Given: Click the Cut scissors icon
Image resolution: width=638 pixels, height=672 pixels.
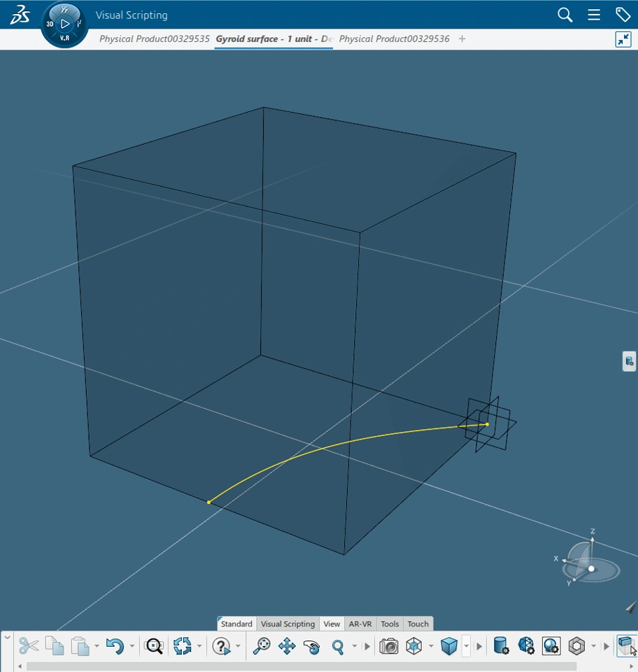Looking at the screenshot, I should pos(29,646).
